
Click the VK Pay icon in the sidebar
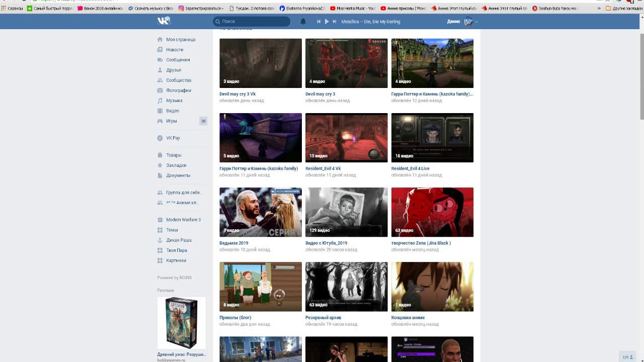click(x=160, y=138)
